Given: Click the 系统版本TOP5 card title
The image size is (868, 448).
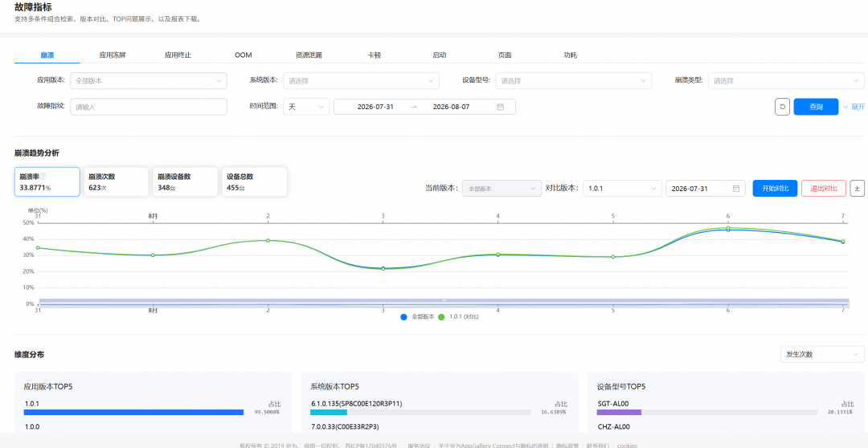Looking at the screenshot, I should pos(335,387).
